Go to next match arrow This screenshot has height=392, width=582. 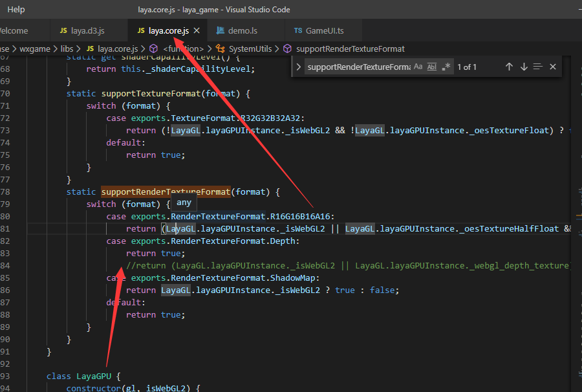coord(524,67)
